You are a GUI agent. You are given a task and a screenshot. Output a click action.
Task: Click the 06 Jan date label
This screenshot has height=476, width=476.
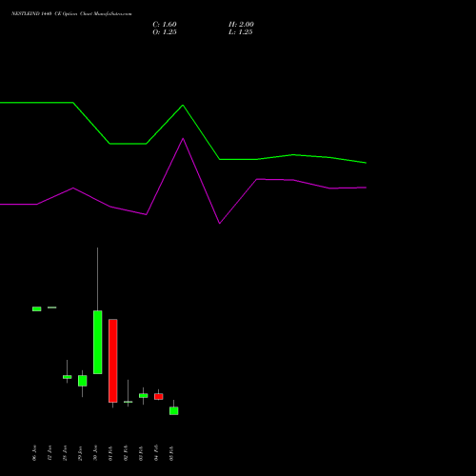(34, 453)
